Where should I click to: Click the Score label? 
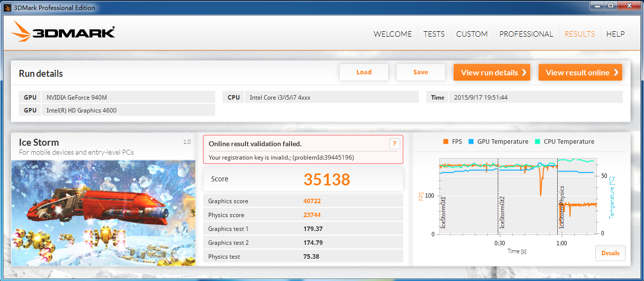pyautogui.click(x=220, y=179)
